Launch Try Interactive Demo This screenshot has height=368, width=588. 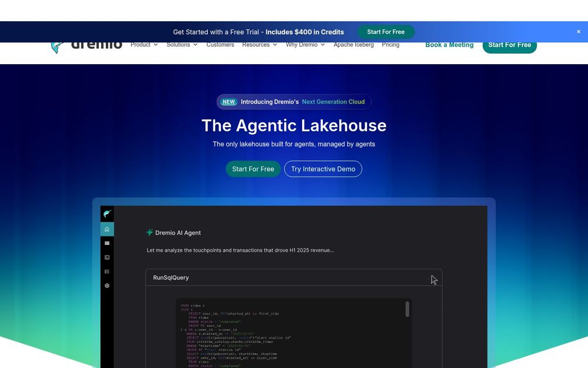tap(323, 169)
